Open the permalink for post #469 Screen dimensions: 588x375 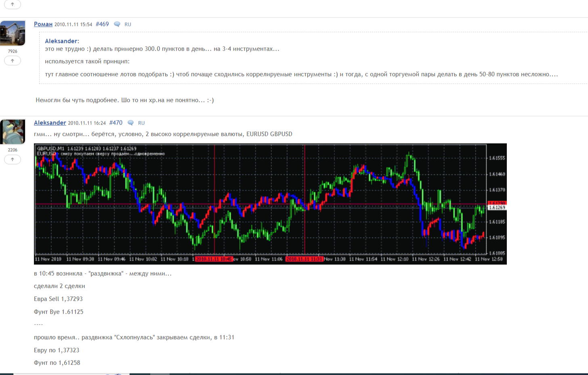point(102,24)
